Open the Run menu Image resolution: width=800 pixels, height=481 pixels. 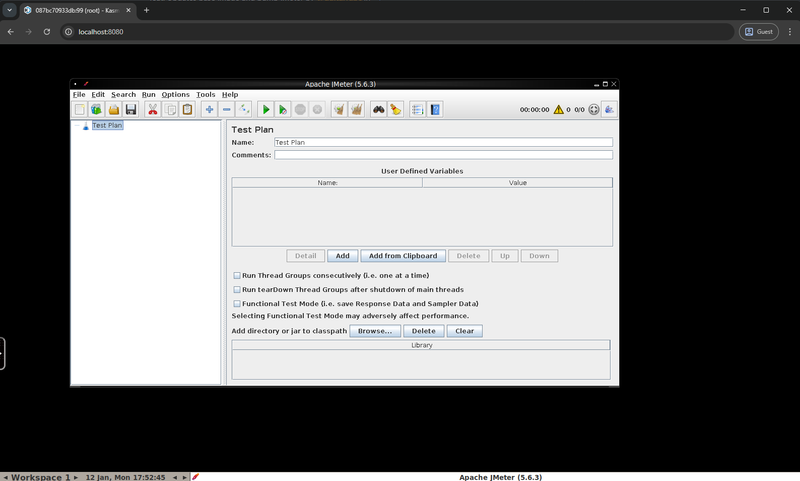pyautogui.click(x=148, y=94)
